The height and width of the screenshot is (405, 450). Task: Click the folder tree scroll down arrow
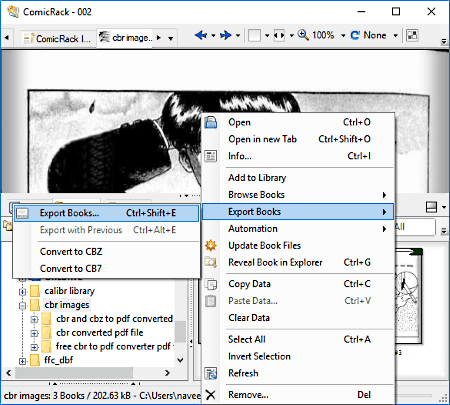[180, 360]
